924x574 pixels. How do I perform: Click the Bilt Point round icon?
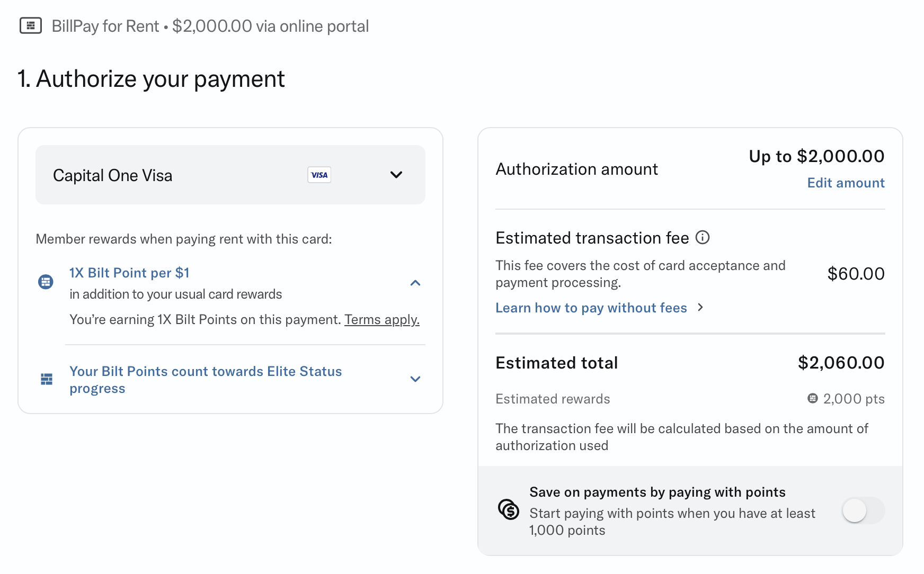point(46,282)
